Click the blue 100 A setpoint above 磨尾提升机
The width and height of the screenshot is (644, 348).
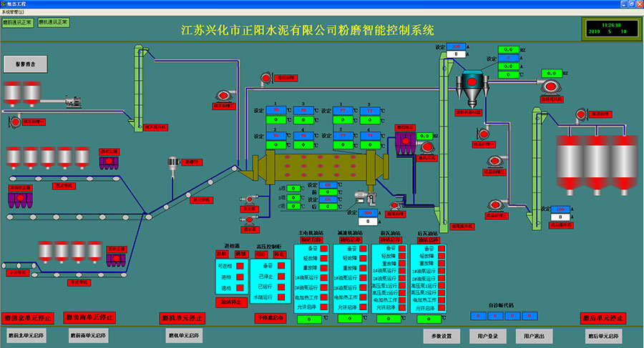[456, 46]
